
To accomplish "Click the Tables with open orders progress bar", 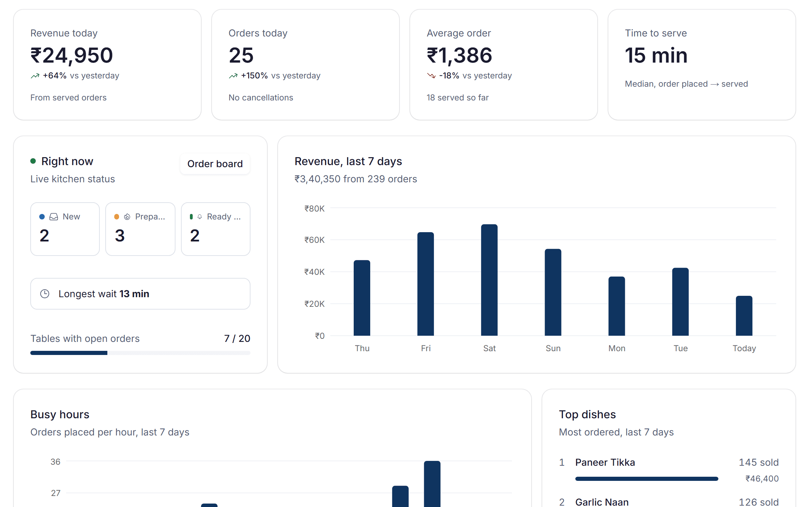I will [140, 353].
